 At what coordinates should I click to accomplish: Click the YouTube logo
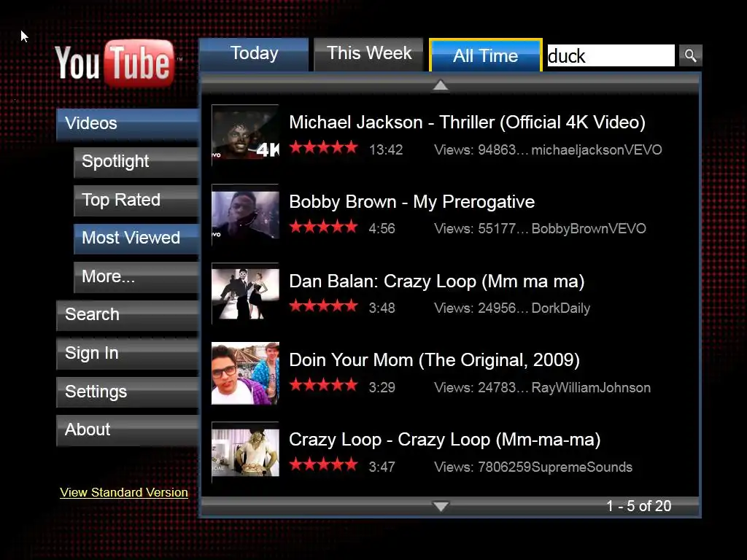pos(115,64)
